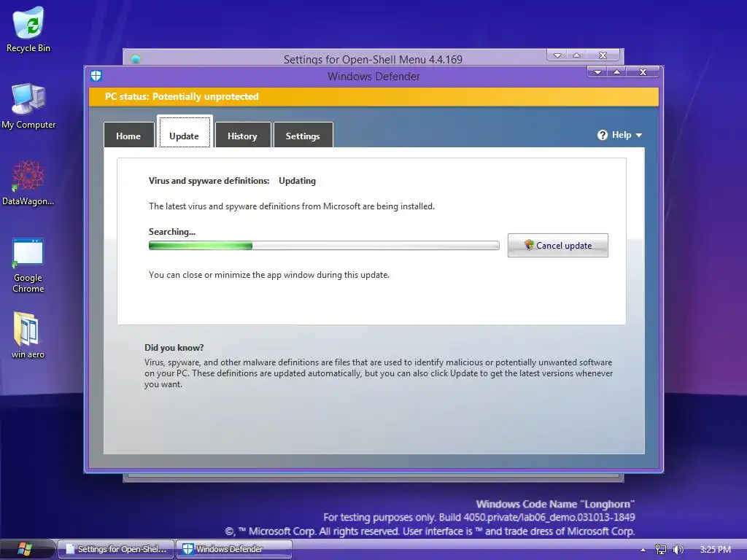Open the Windows Start button
Image resolution: width=747 pixels, height=560 pixels.
24,549
